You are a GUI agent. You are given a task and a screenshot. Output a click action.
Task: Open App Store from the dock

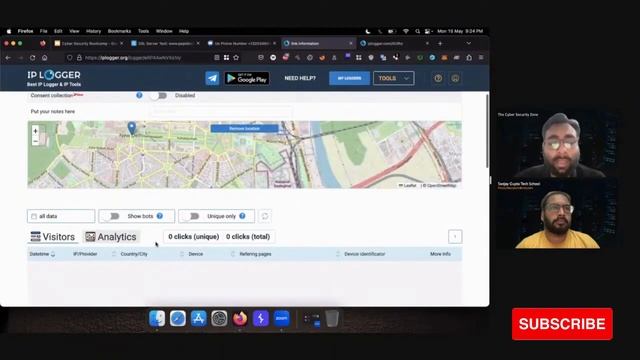click(x=198, y=318)
